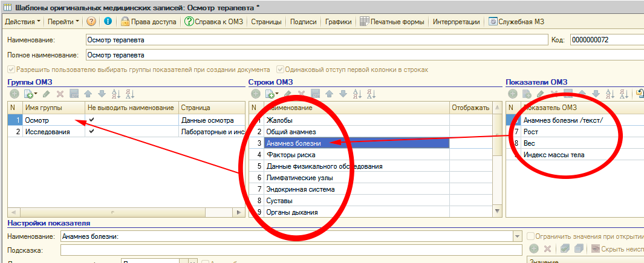Screen dimensions: 644x263
Task: Move the row up in Строки ОМЗ
Action: [x=329, y=94]
